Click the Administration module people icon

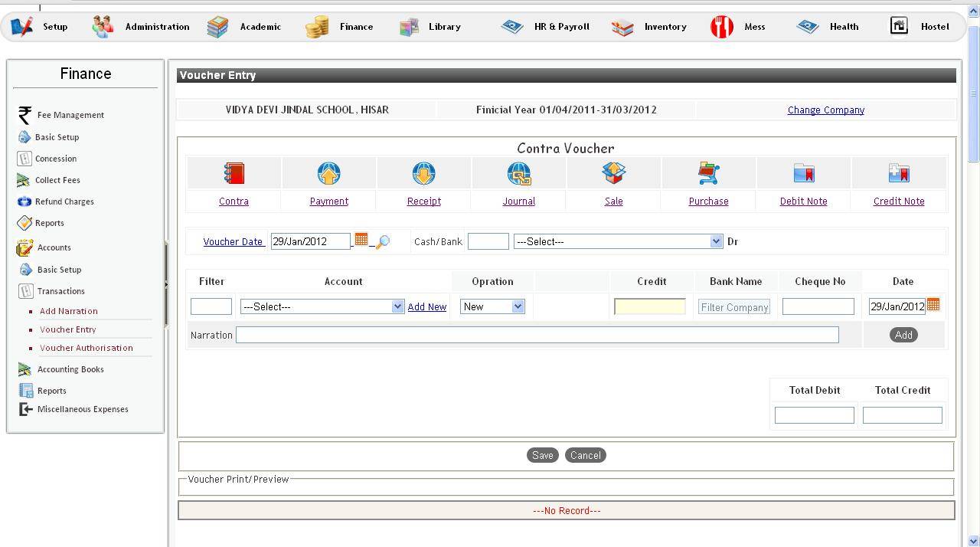(x=103, y=26)
